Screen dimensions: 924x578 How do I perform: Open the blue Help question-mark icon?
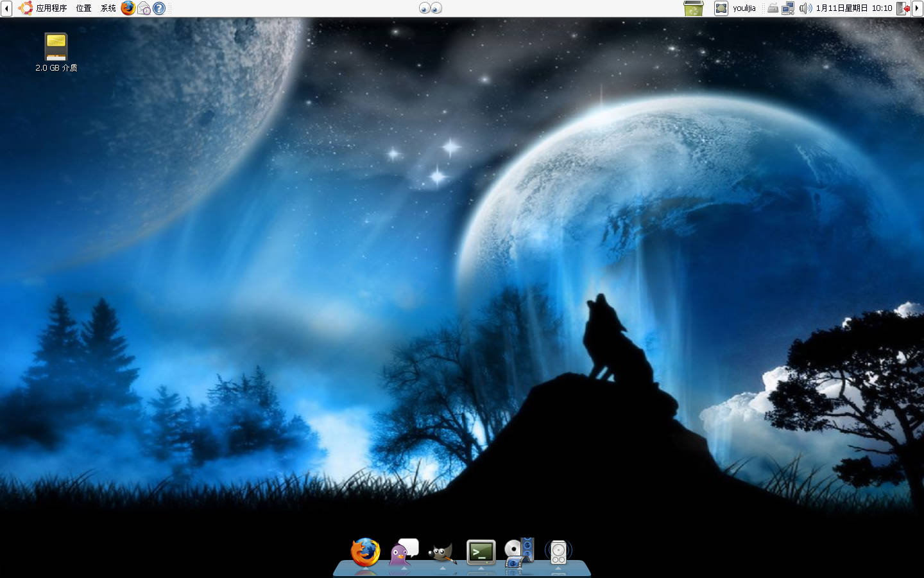point(159,8)
